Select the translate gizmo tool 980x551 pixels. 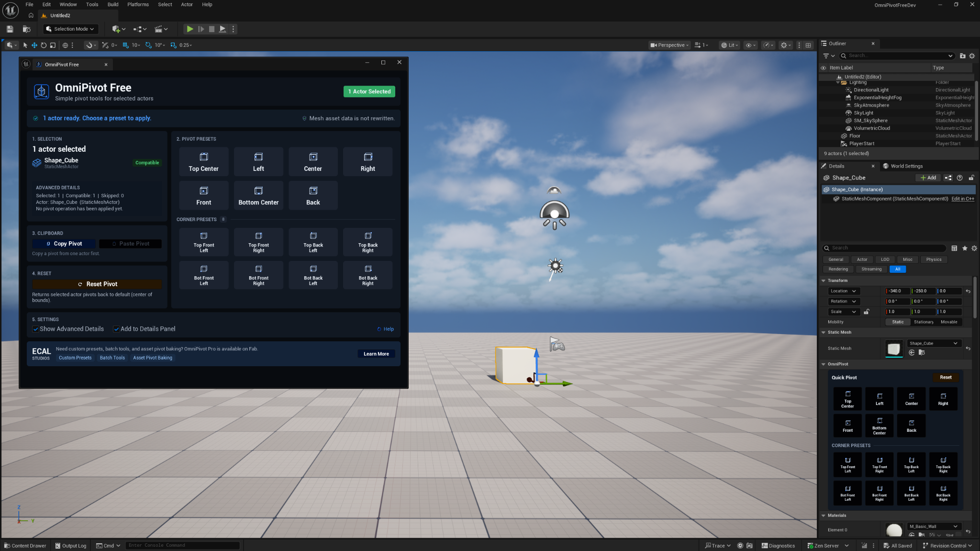34,45
